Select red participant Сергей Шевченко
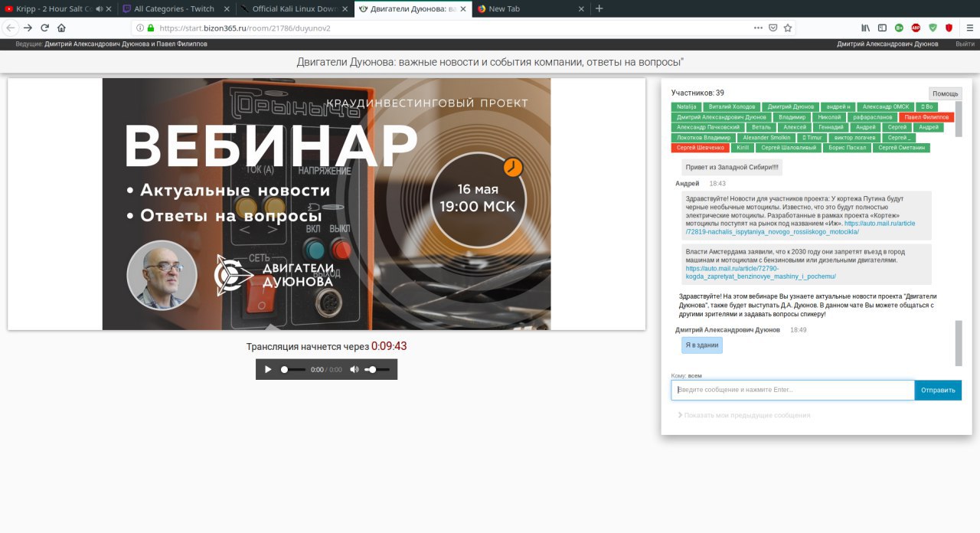980x533 pixels. point(701,148)
